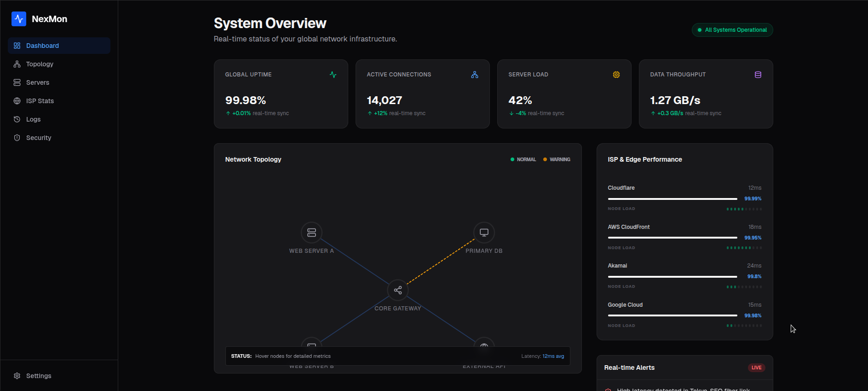Click the Active Connections network icon

[x=475, y=75]
